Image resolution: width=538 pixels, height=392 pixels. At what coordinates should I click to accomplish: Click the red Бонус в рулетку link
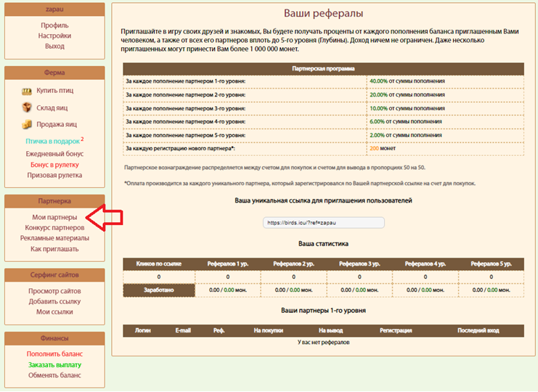pyautogui.click(x=54, y=165)
